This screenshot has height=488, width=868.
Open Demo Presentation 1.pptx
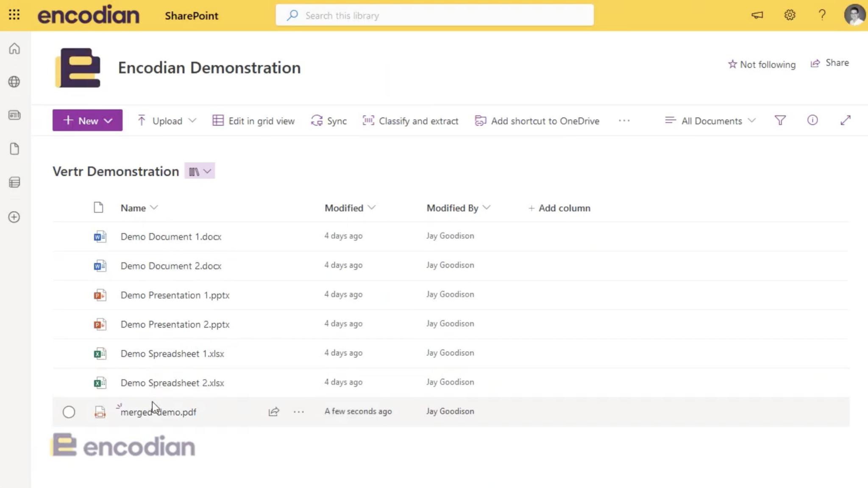[175, 295]
